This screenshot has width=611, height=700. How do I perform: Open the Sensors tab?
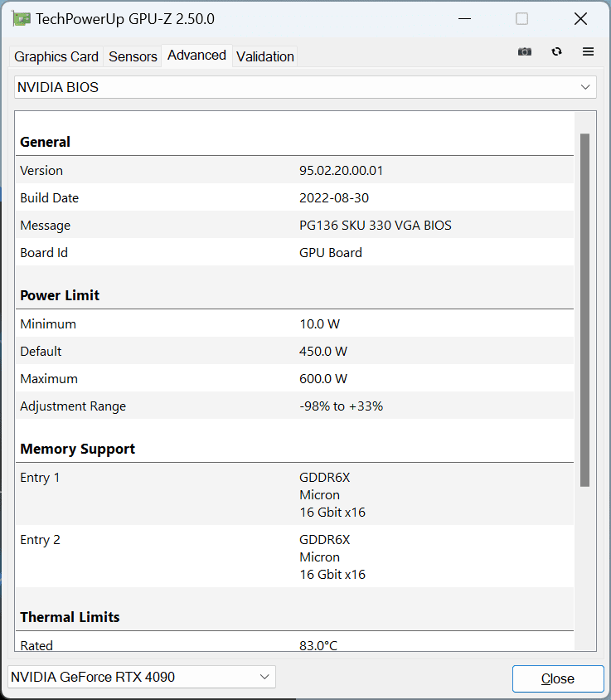tap(133, 56)
